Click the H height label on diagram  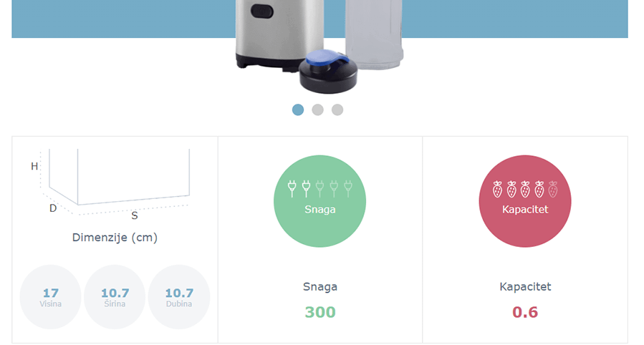click(34, 166)
